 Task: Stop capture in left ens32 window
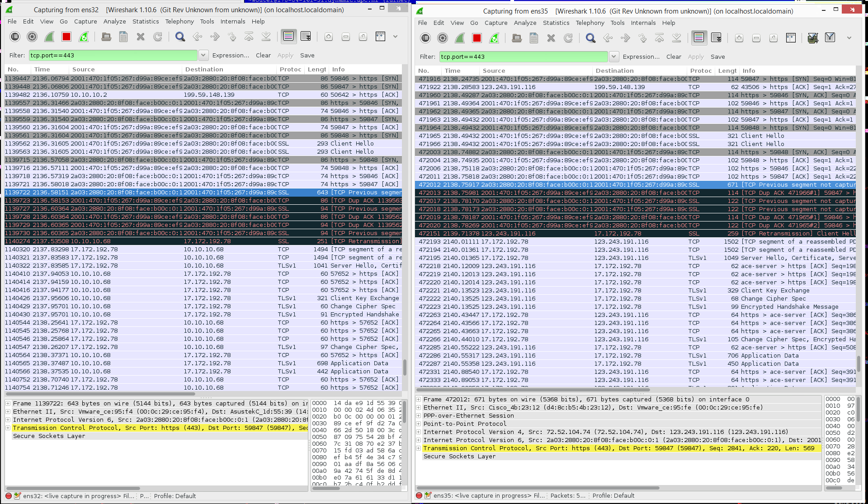pyautogui.click(x=66, y=37)
